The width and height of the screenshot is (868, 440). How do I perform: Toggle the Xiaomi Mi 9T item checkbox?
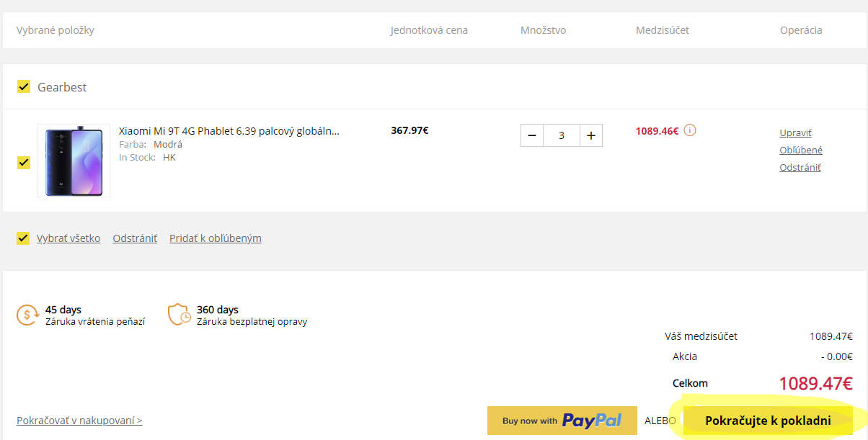click(23, 162)
